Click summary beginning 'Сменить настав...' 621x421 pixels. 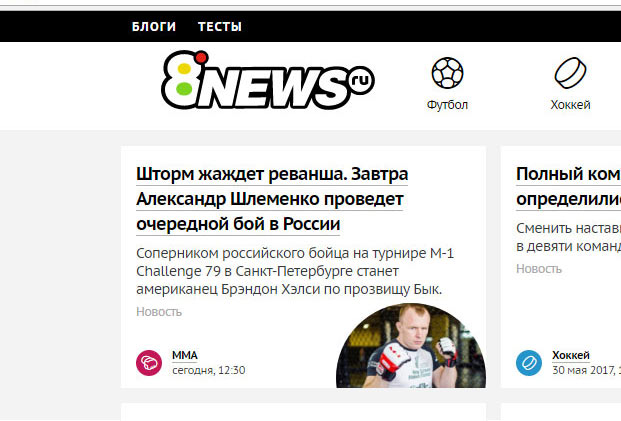tap(568, 237)
